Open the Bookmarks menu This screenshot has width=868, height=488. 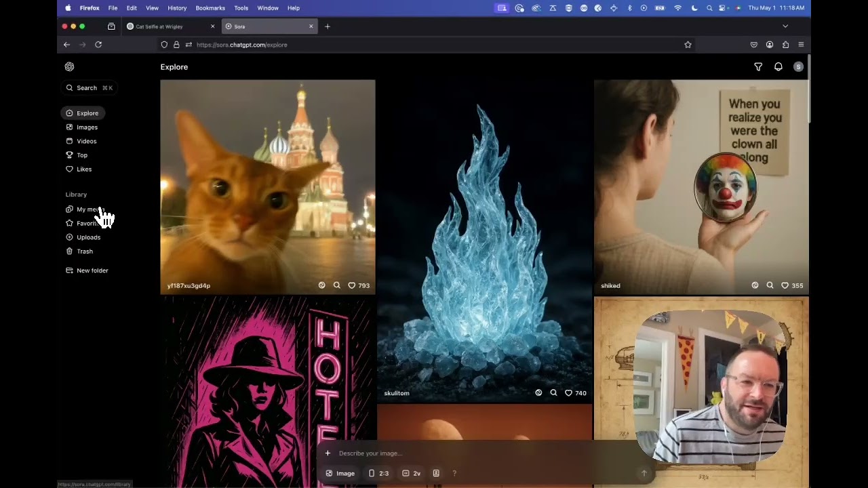coord(210,8)
